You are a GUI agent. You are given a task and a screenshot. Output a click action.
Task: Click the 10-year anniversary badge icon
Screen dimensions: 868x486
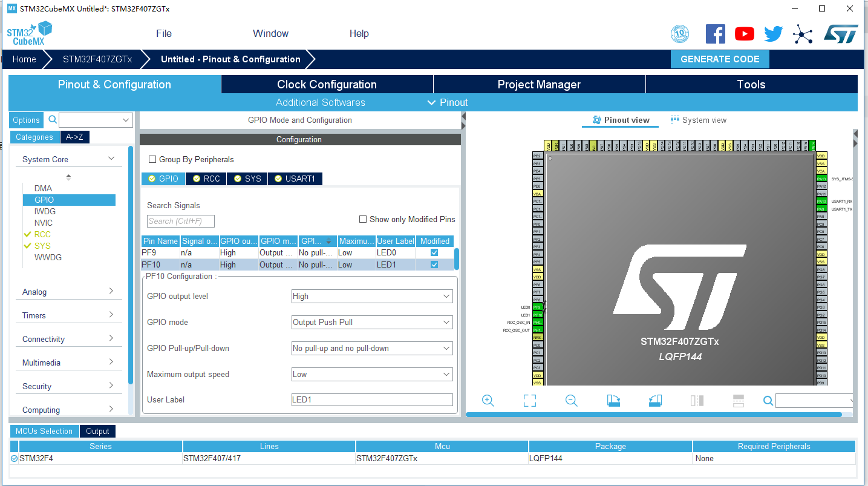[680, 34]
